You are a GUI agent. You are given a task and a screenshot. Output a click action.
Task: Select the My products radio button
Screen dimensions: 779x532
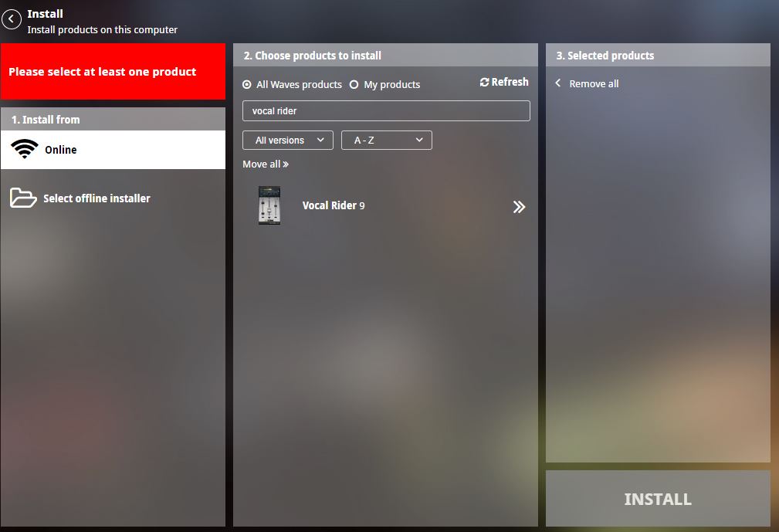pyautogui.click(x=354, y=85)
